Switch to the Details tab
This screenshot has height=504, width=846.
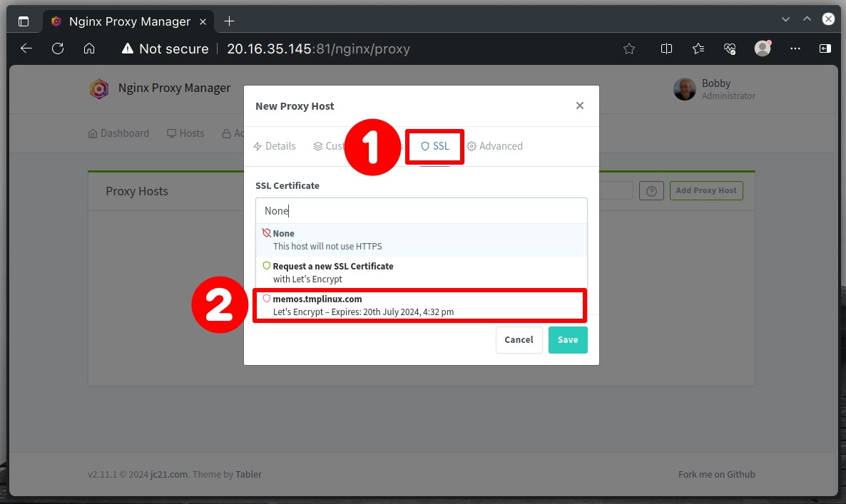point(275,146)
